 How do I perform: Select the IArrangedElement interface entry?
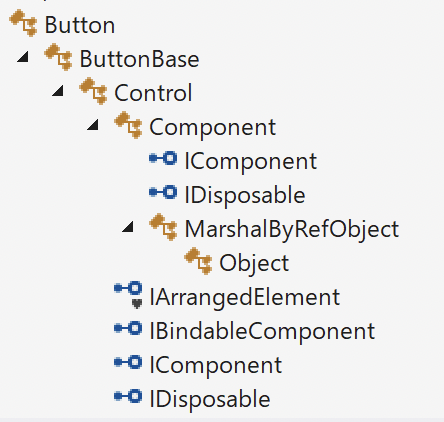click(x=245, y=297)
